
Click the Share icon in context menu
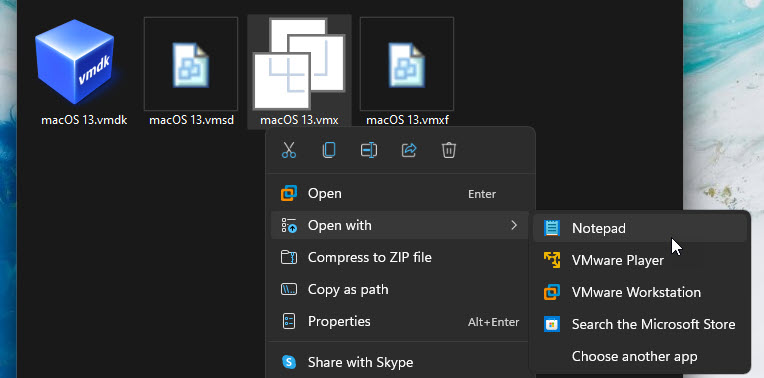click(x=409, y=150)
